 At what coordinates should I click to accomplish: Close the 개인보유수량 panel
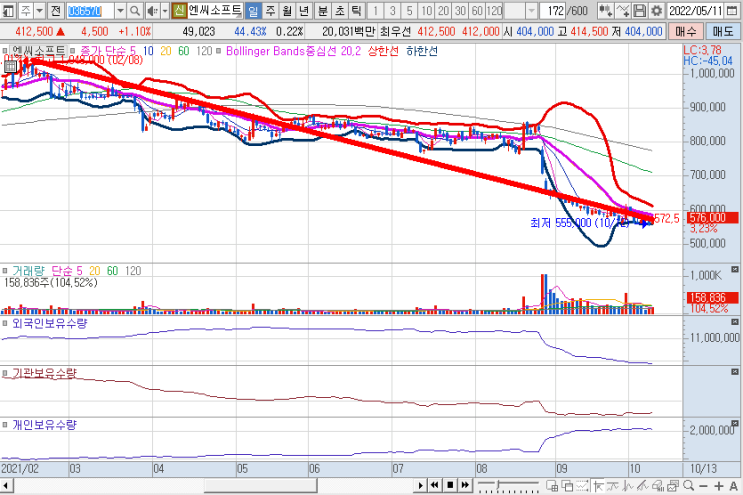(x=735, y=423)
